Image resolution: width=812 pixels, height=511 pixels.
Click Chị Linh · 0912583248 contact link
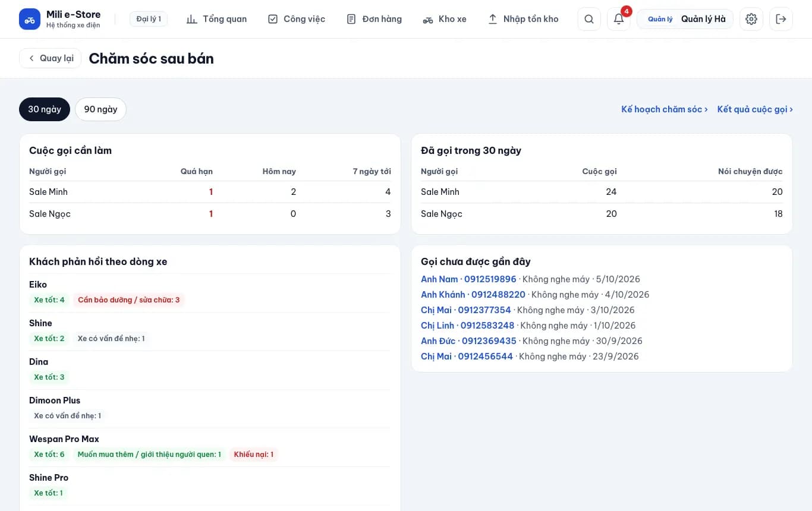[x=468, y=326]
